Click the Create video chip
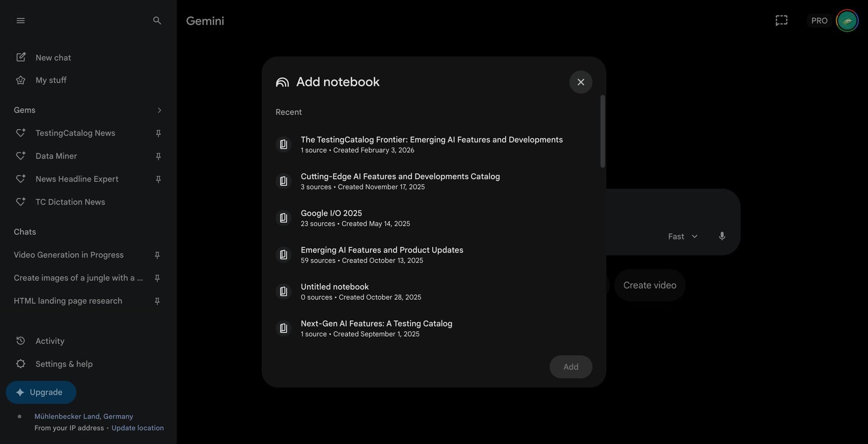The image size is (868, 444). tap(650, 285)
